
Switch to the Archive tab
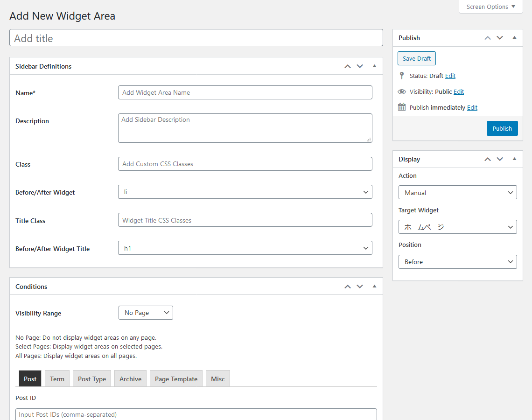click(130, 378)
